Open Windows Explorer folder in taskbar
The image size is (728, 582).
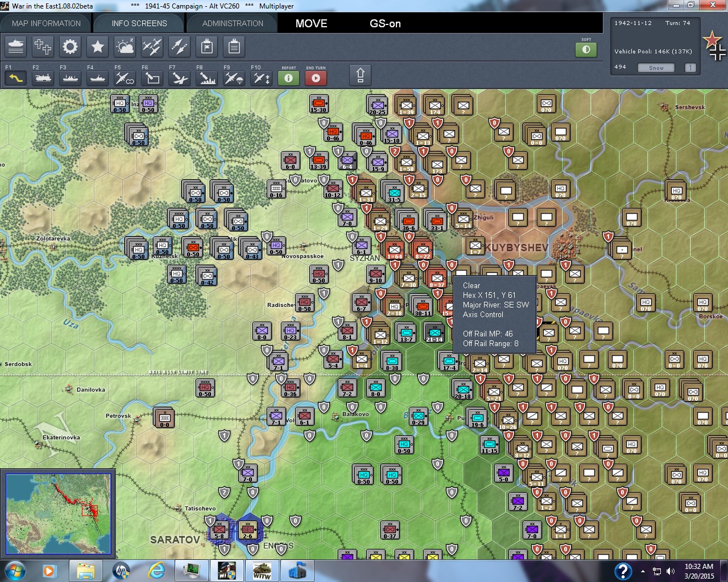tap(86, 571)
